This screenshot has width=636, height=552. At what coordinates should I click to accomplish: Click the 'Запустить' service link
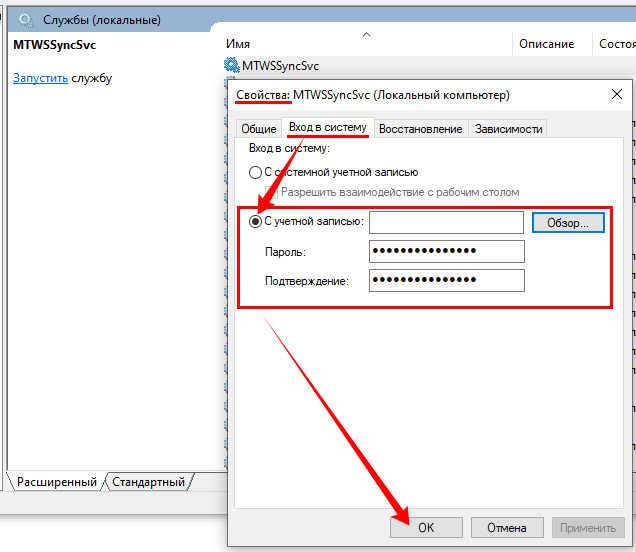[40, 78]
